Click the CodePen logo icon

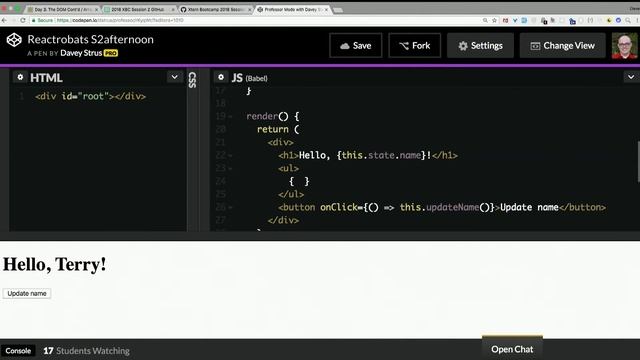pyautogui.click(x=14, y=40)
